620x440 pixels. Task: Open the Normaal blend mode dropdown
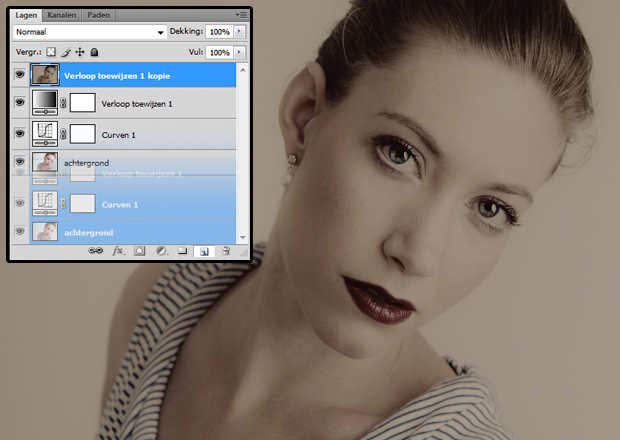pos(90,32)
